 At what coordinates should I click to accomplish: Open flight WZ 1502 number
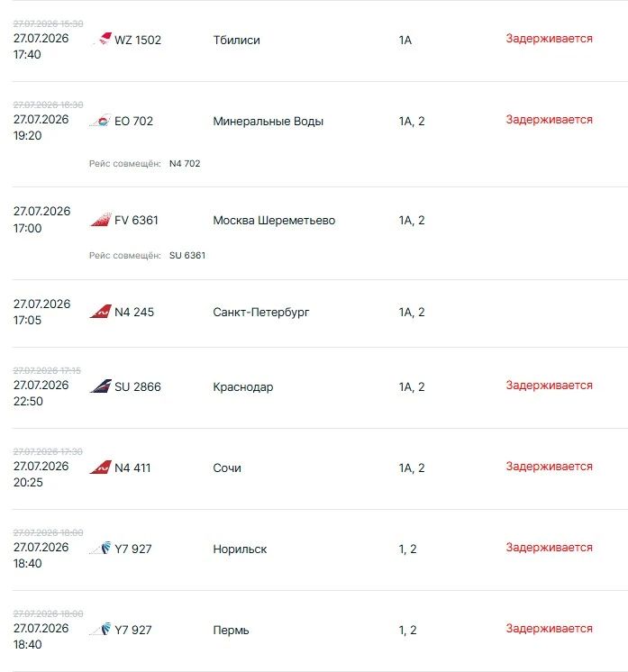pyautogui.click(x=138, y=40)
